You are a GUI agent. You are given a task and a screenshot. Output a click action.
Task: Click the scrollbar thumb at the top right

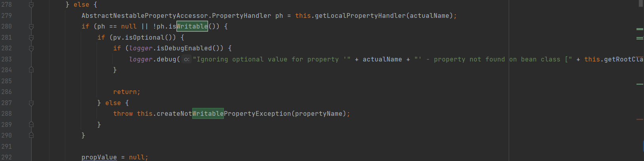pyautogui.click(x=641, y=3)
